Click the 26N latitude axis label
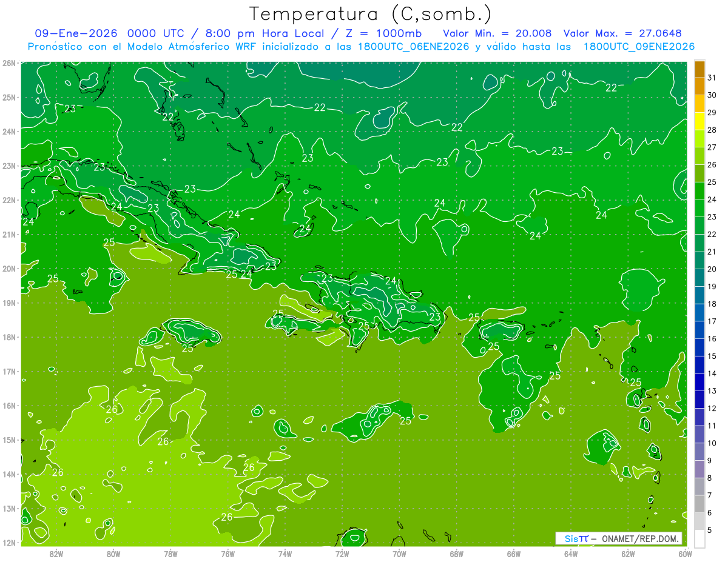Image resolution: width=728 pixels, height=562 pixels. [x=8, y=63]
